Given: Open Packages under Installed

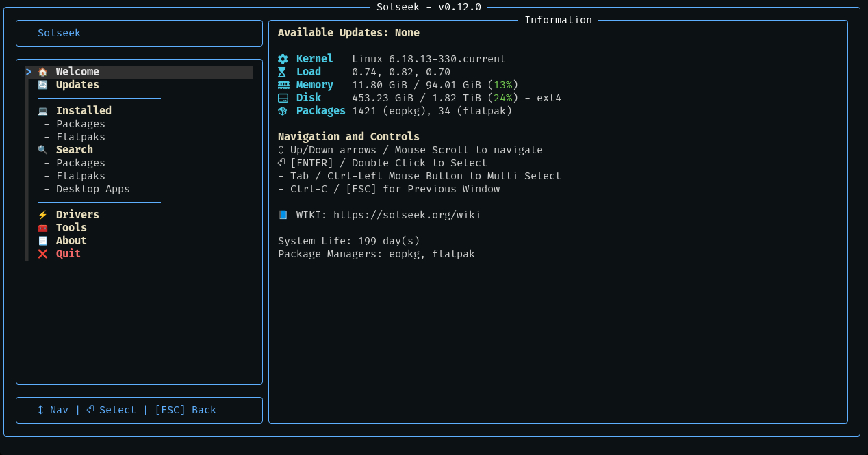Looking at the screenshot, I should [81, 124].
